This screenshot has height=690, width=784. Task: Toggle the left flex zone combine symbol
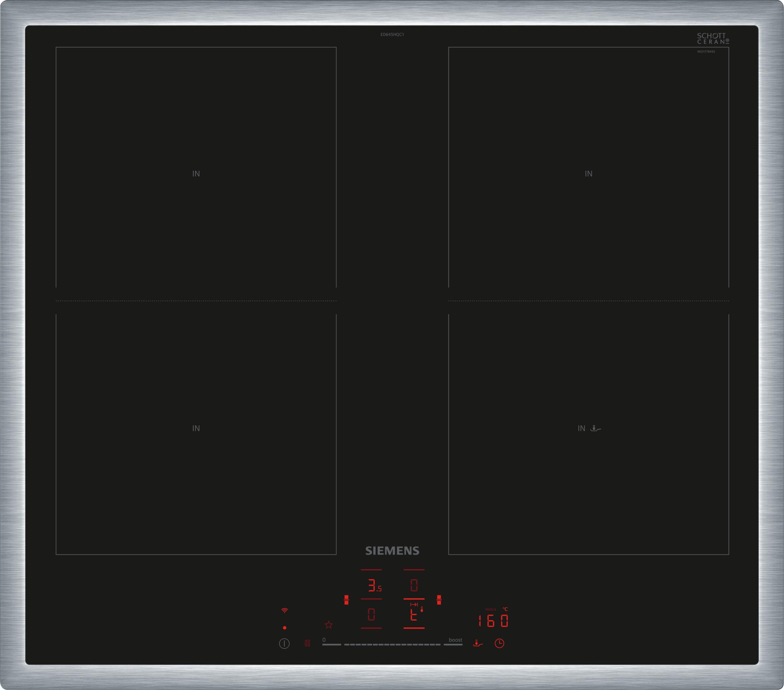(346, 600)
